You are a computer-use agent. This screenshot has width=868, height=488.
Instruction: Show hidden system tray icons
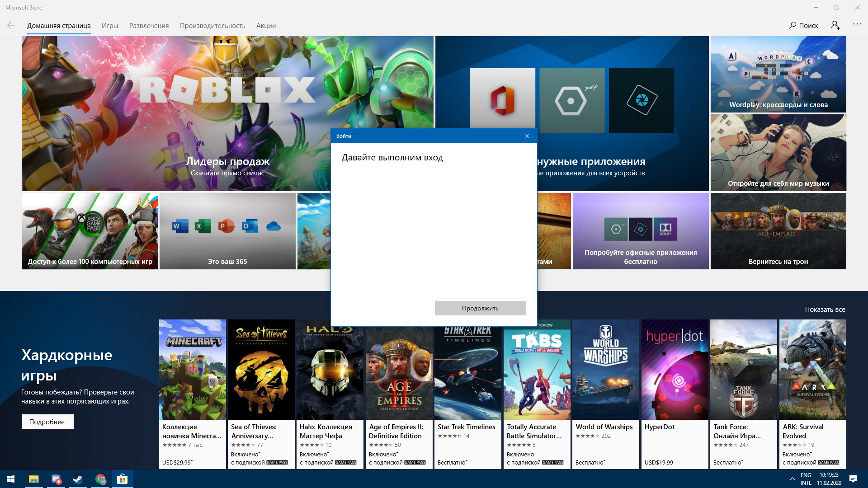pos(792,479)
